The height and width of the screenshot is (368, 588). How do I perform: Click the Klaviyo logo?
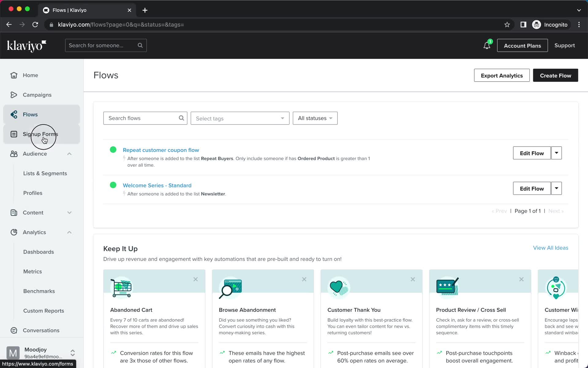(x=27, y=46)
